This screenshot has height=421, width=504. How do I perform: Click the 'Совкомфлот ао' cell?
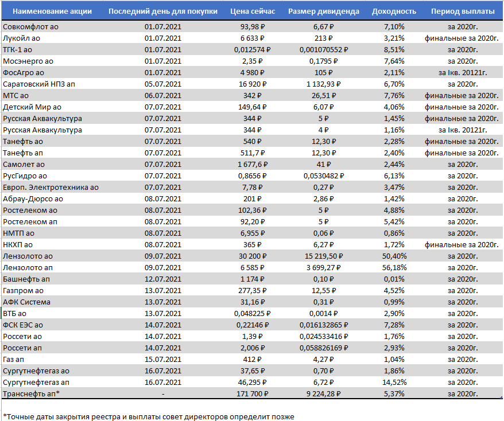tap(30, 26)
